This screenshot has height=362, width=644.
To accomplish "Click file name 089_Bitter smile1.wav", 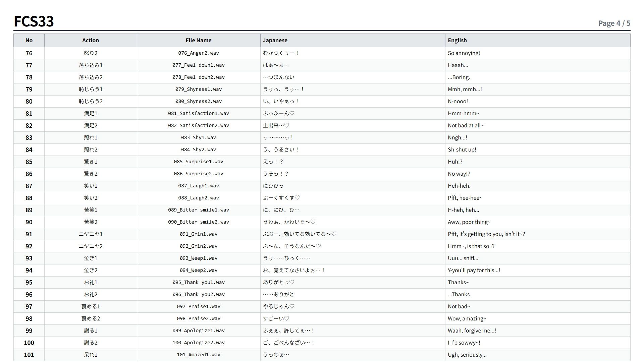I will pos(199,210).
